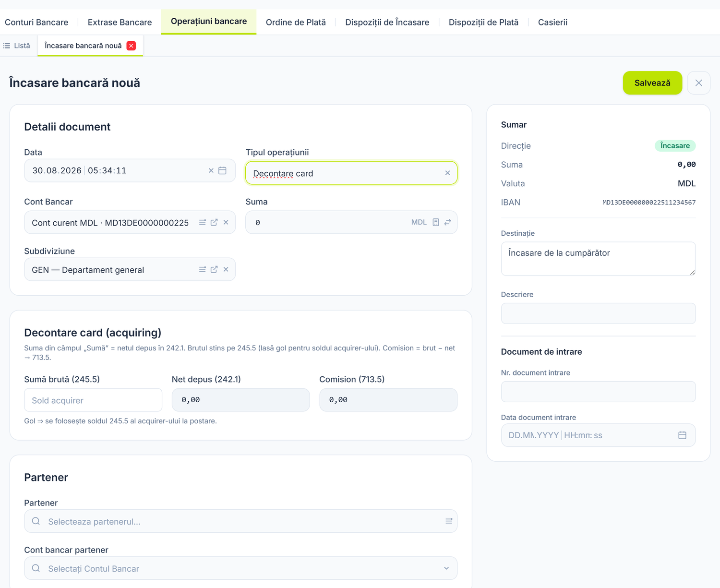720x588 pixels.
Task: Open Subdiviziune record externally
Action: 214,269
